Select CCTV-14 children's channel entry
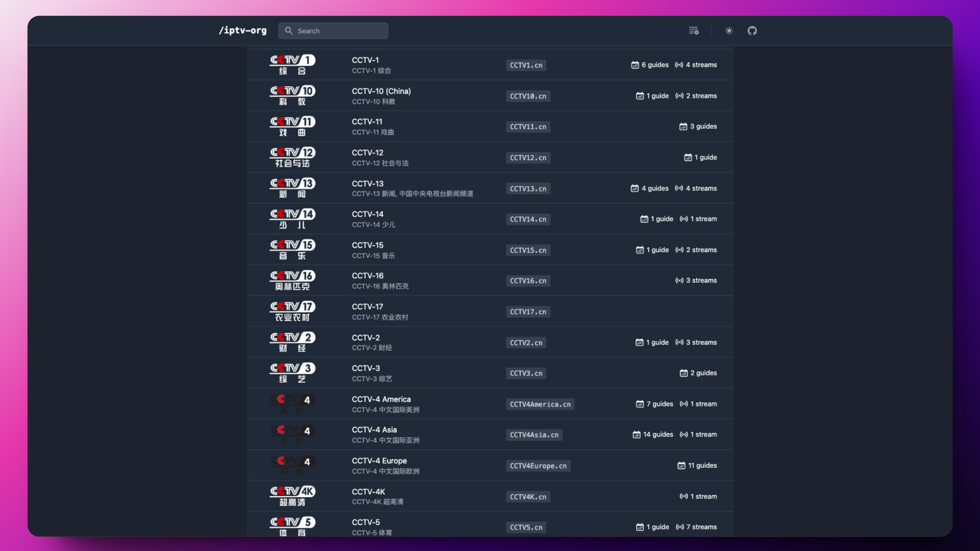This screenshot has width=980, height=551. 490,219
